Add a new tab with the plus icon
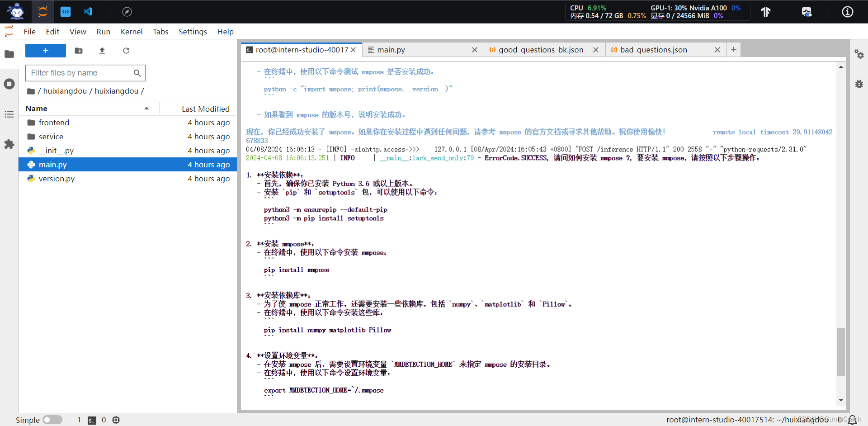Viewport: 868px width, 426px height. coord(734,49)
